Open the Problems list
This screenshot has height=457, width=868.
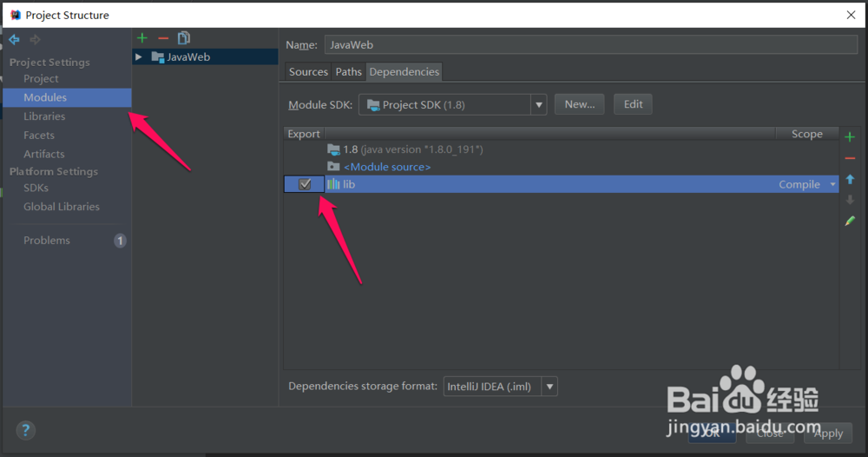[x=47, y=241]
